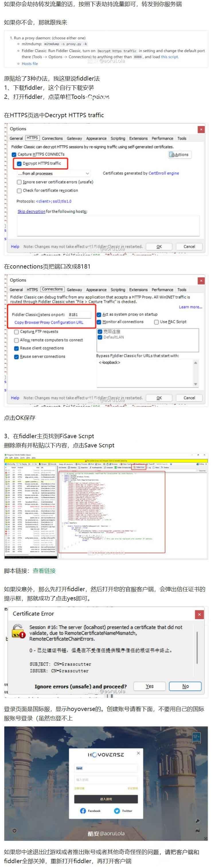
Task: Click Yes in Certificate Error dialog
Action: [149, 686]
